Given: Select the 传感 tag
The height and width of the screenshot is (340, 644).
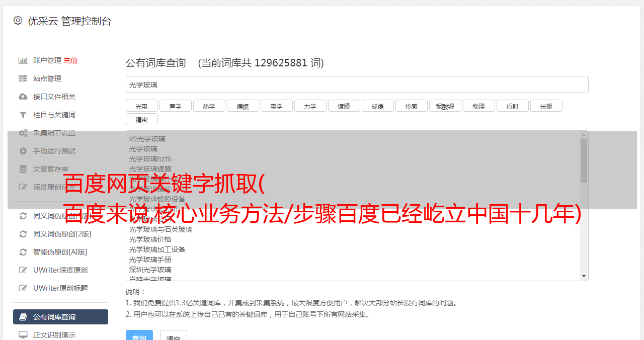Looking at the screenshot, I should coord(411,106).
